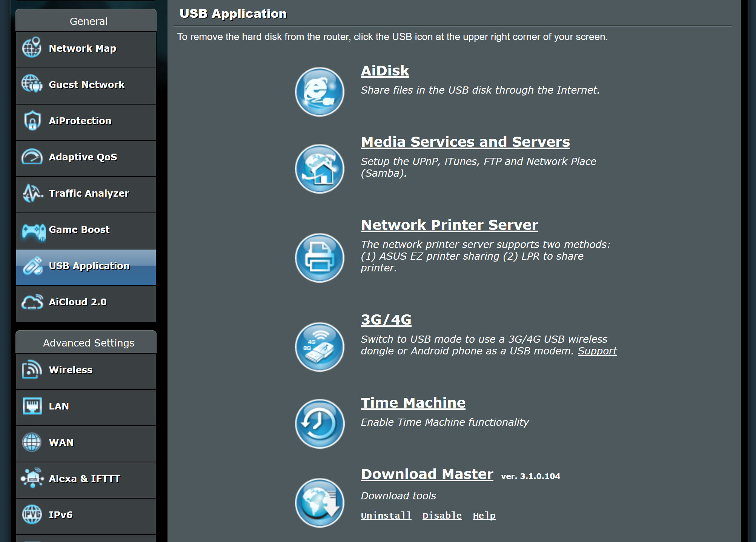
Task: Click 'The network printer server supports' description
Action: [x=486, y=256]
